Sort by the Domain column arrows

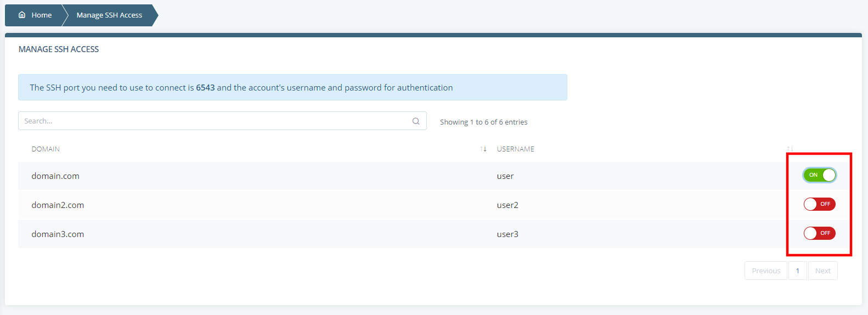coord(483,149)
